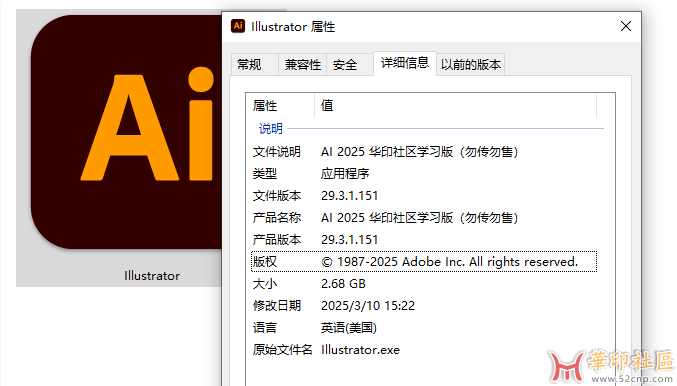The width and height of the screenshot is (677, 386).
Task: Select the 文件版本 row label
Action: [x=276, y=196]
